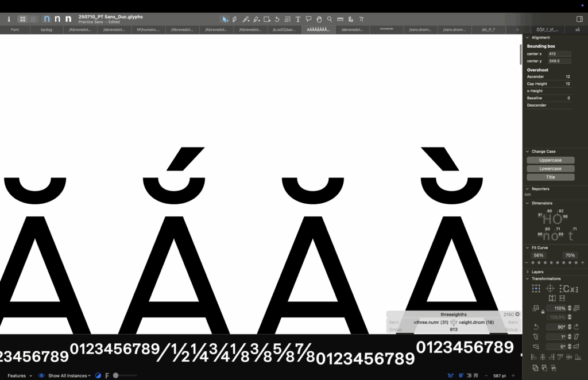This screenshot has width=588, height=380.
Task: Collapse the Alignment section
Action: (x=527, y=37)
